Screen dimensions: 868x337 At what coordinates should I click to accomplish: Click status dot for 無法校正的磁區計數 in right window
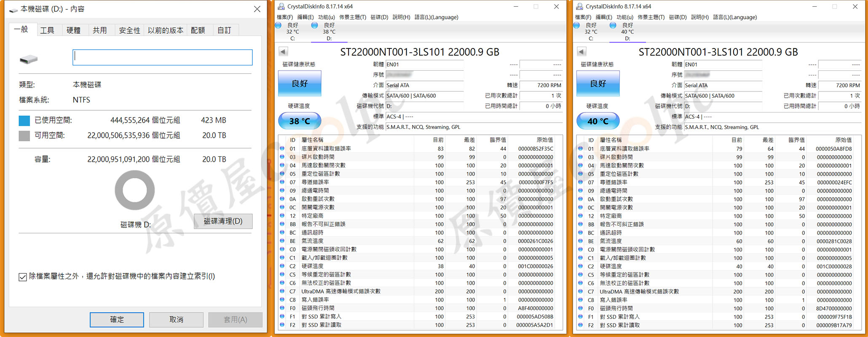(581, 283)
